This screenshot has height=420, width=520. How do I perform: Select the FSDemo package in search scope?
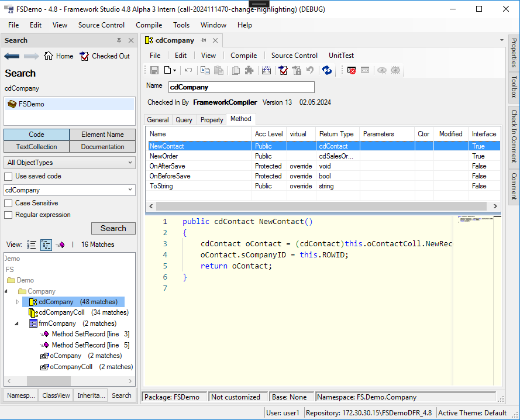click(x=70, y=104)
